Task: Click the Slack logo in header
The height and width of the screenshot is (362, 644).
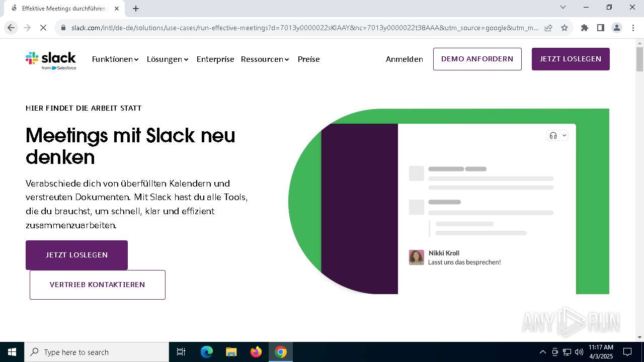Action: 51,60
